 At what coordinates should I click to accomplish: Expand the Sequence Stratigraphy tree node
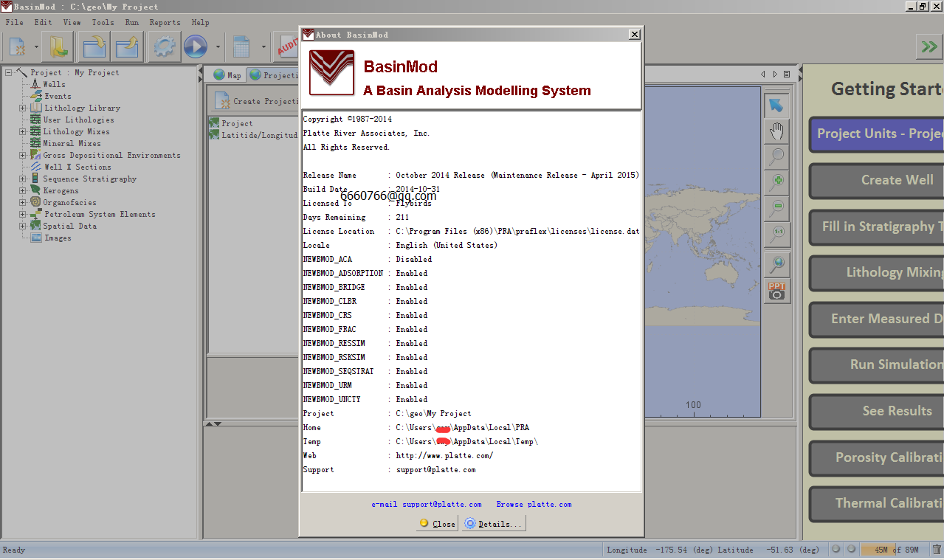23,179
